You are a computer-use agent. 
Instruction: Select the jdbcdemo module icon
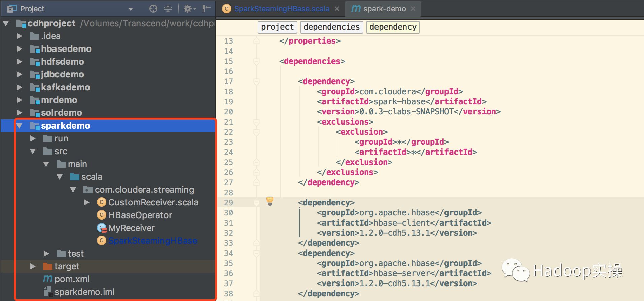click(x=34, y=75)
